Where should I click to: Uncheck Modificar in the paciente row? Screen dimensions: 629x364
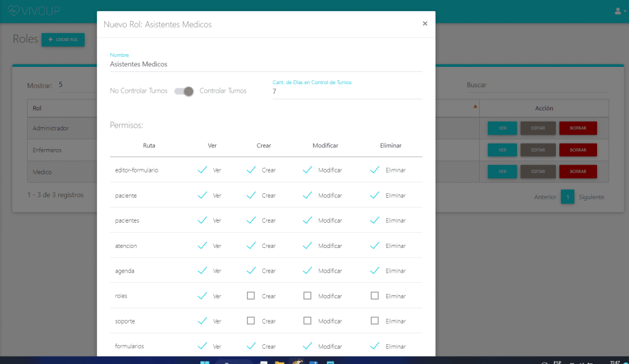(307, 195)
